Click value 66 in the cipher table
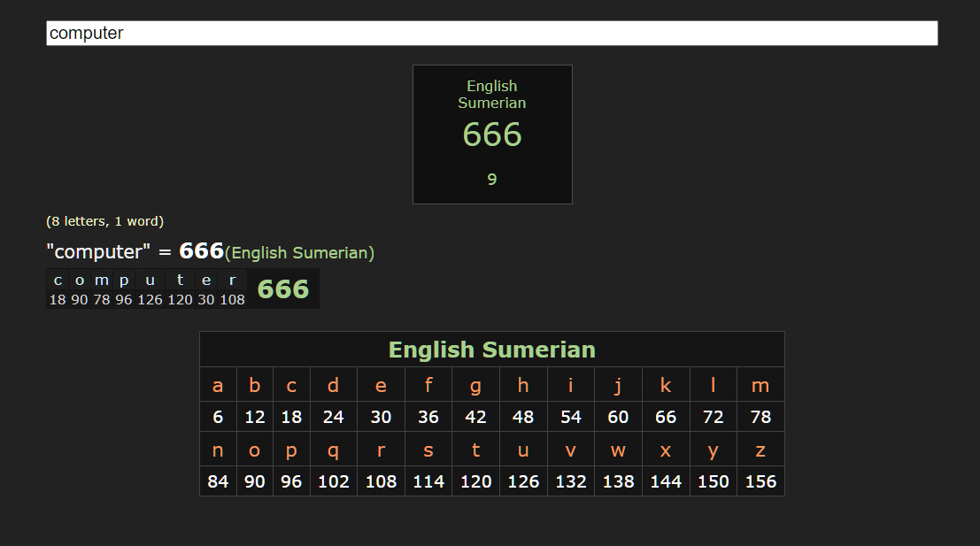 point(666,417)
